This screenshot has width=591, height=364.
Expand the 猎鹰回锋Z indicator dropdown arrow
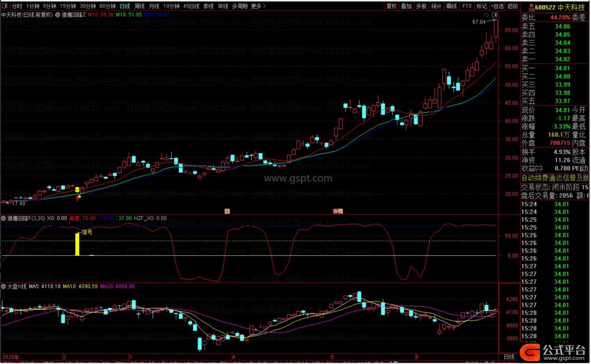(57, 15)
